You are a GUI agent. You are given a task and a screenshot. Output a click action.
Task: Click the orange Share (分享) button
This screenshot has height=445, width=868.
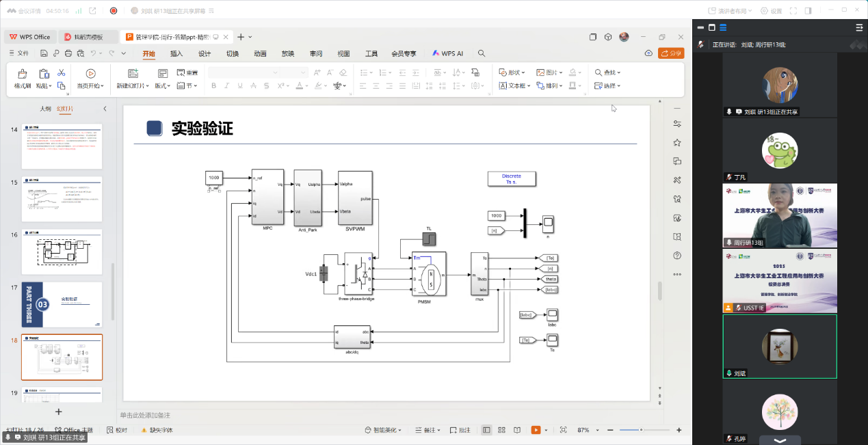tap(671, 53)
